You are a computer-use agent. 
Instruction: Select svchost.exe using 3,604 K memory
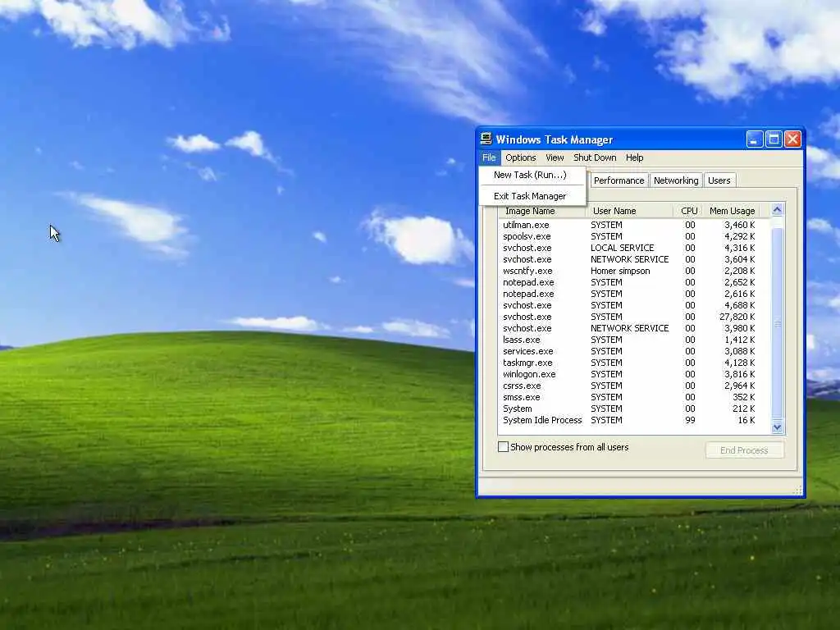pyautogui.click(x=629, y=259)
